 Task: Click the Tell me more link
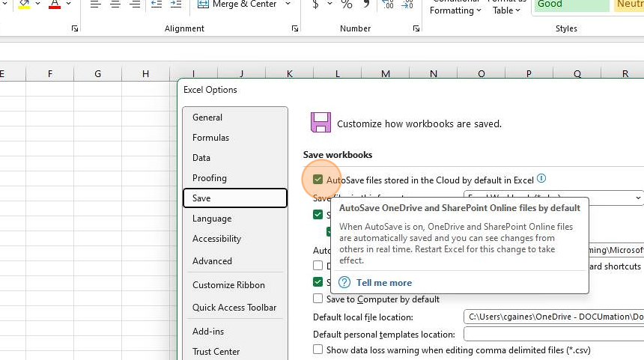tap(383, 283)
